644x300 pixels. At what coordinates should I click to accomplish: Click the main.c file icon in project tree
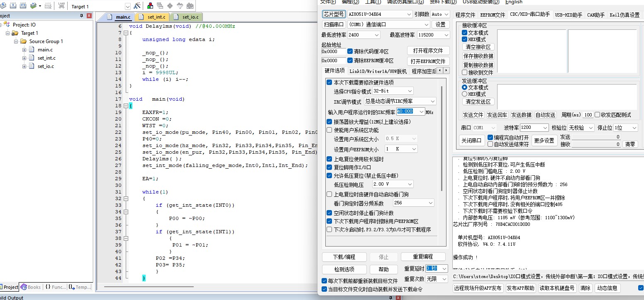(31, 50)
